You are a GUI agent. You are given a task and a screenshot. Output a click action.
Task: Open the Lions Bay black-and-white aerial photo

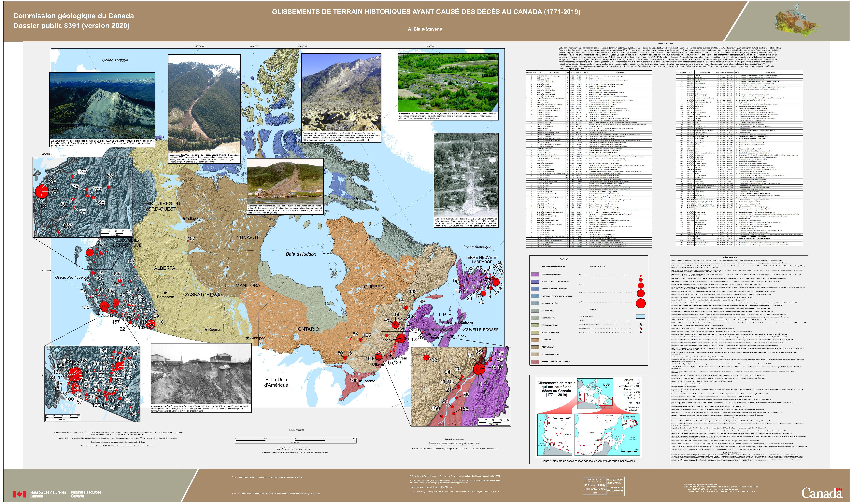pyautogui.click(x=466, y=175)
